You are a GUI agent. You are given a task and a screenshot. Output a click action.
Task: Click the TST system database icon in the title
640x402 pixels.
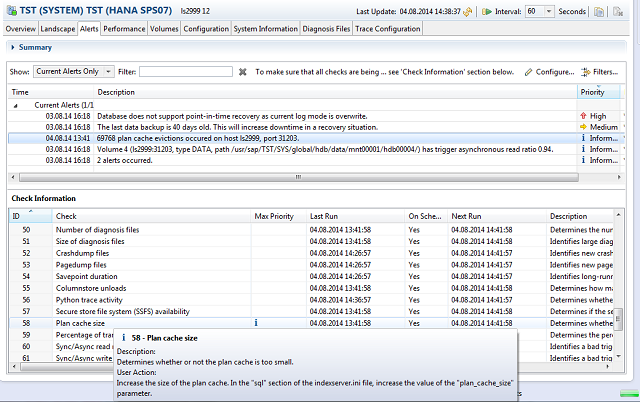[12, 11]
